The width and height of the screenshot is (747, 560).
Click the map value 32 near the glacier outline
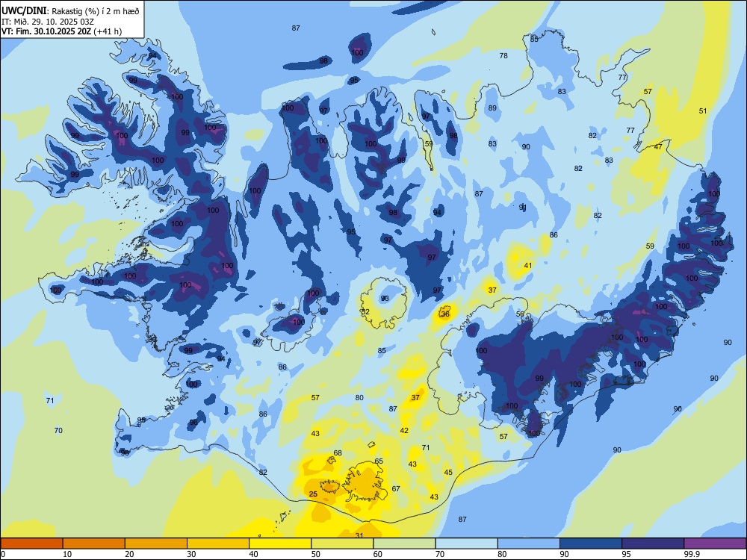pos(365,311)
